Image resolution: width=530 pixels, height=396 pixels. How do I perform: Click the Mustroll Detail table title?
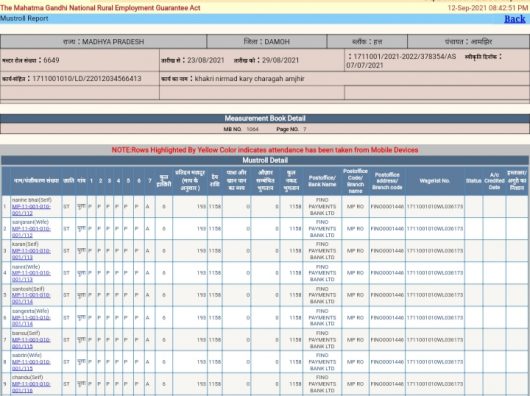tap(265, 160)
